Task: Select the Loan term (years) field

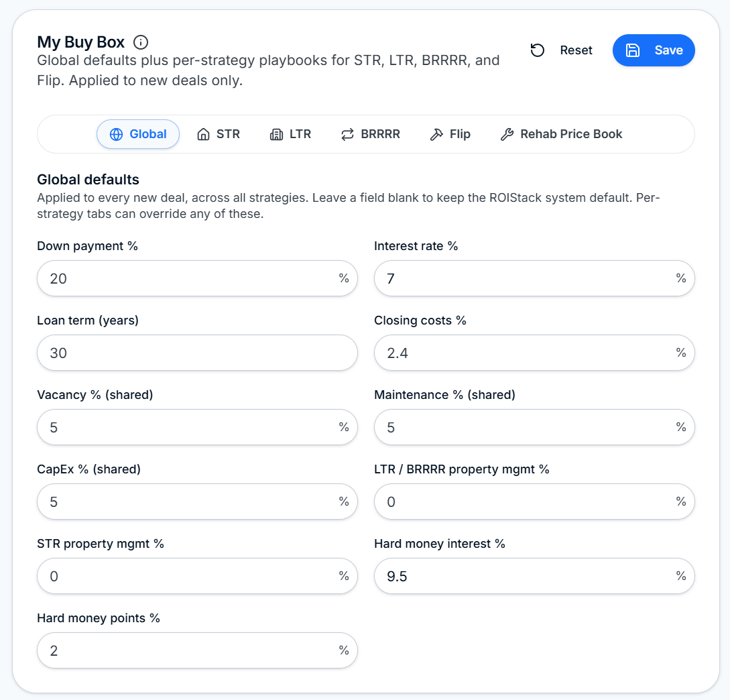Action: (x=197, y=353)
